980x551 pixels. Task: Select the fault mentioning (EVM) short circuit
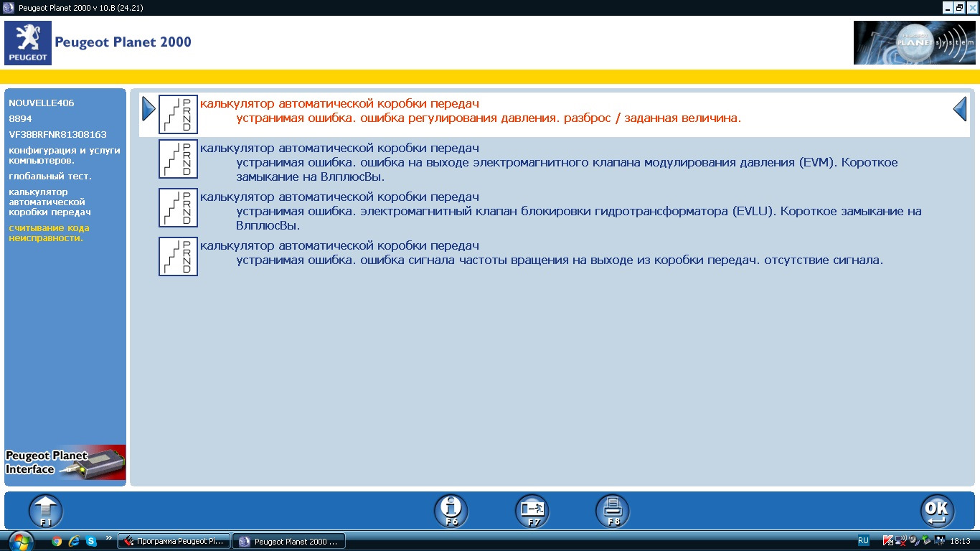tap(567, 169)
